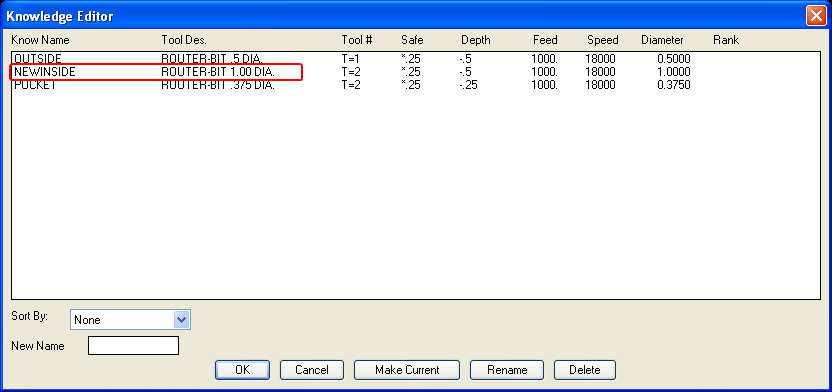Click the 0.5000 diameter value

click(x=674, y=59)
